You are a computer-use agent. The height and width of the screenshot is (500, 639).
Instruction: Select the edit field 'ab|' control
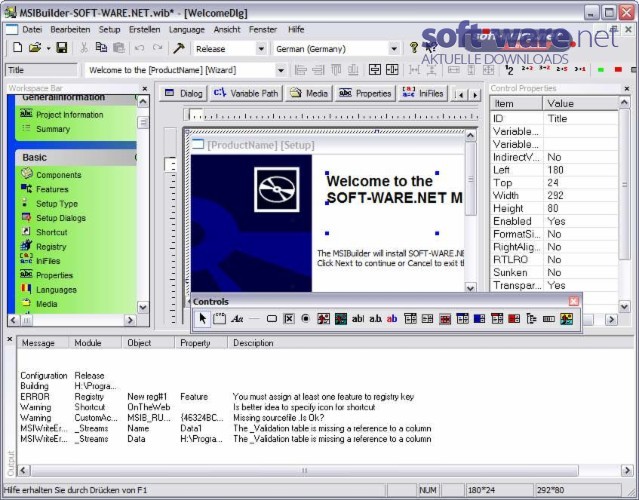(x=358, y=319)
